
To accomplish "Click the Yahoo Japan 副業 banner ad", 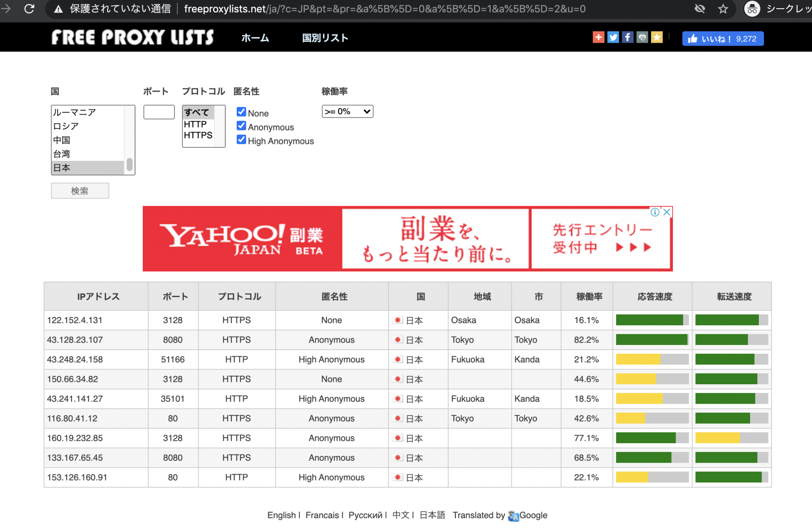I will 408,238.
